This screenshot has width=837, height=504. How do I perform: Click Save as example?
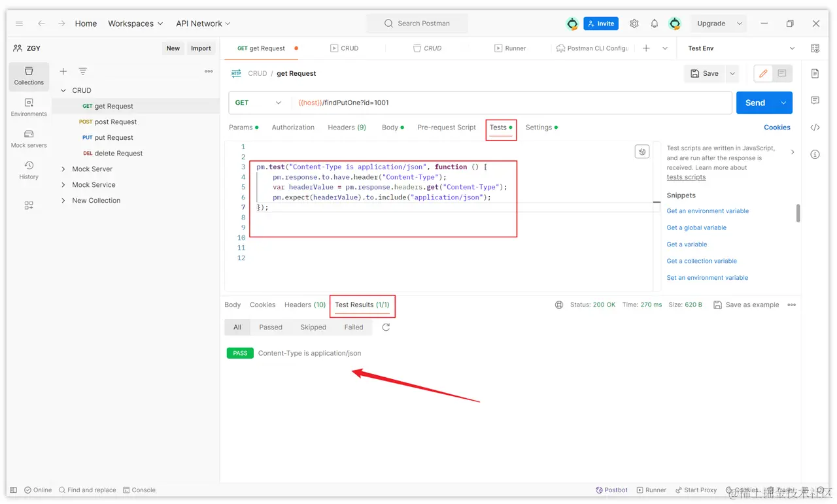click(x=746, y=305)
